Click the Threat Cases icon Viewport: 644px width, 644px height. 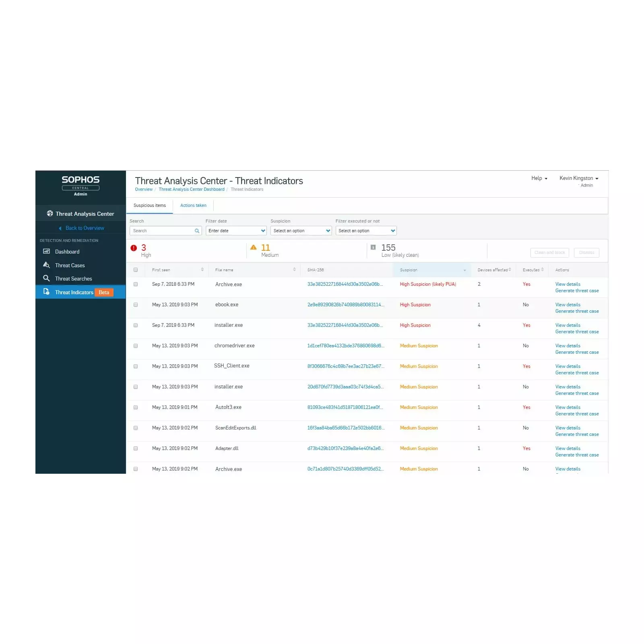tap(46, 265)
